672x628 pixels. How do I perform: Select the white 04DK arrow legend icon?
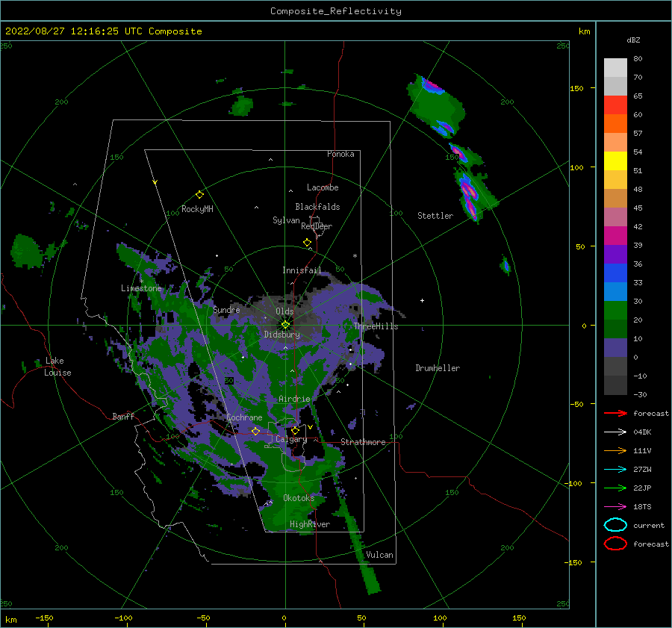pyautogui.click(x=615, y=432)
